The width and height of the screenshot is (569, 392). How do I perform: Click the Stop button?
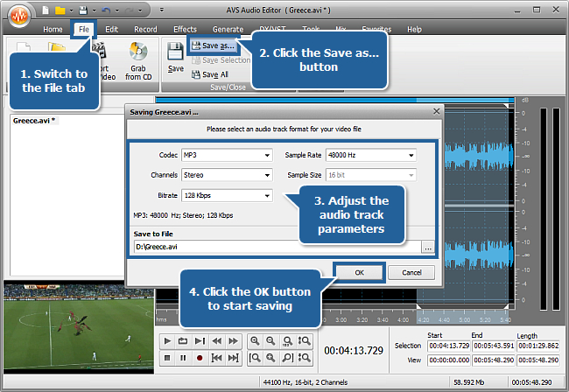click(x=167, y=358)
